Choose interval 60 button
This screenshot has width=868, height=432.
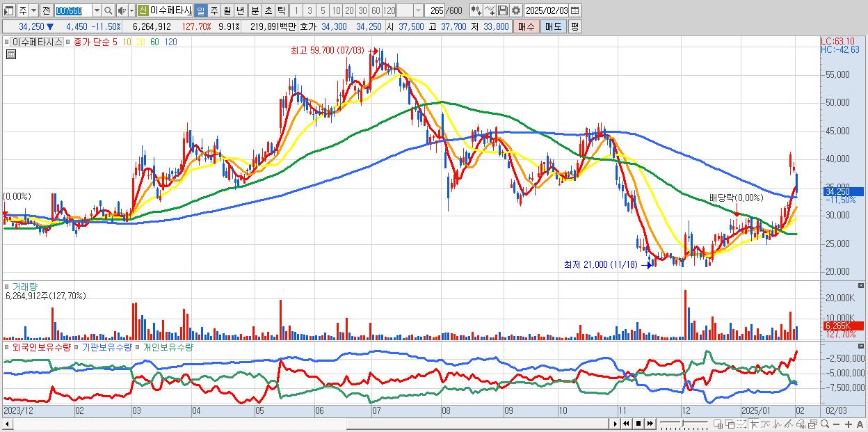pos(376,10)
